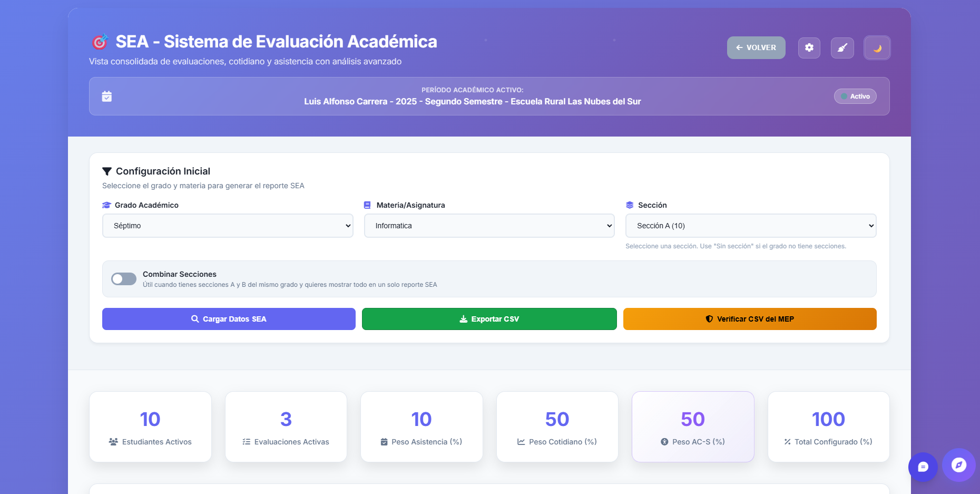This screenshot has height=494, width=980.
Task: Click the Exportar CSV button
Action: pos(489,319)
